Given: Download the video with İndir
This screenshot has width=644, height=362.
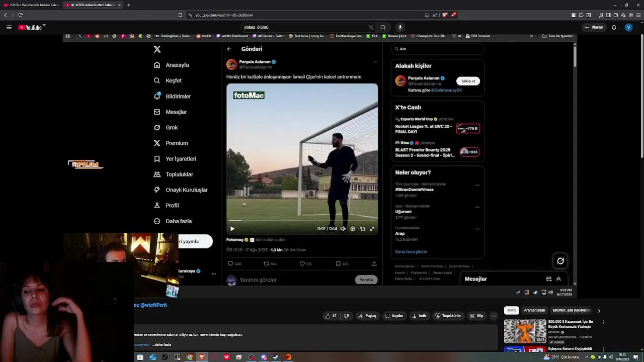Looking at the screenshot, I should pos(419,316).
